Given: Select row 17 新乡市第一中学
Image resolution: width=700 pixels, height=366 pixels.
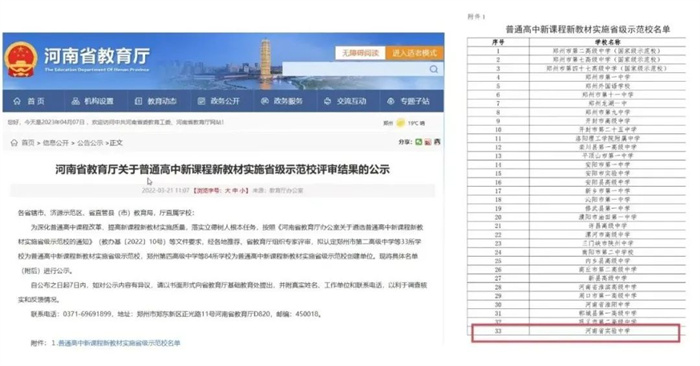Looking at the screenshot, I should (x=576, y=191).
